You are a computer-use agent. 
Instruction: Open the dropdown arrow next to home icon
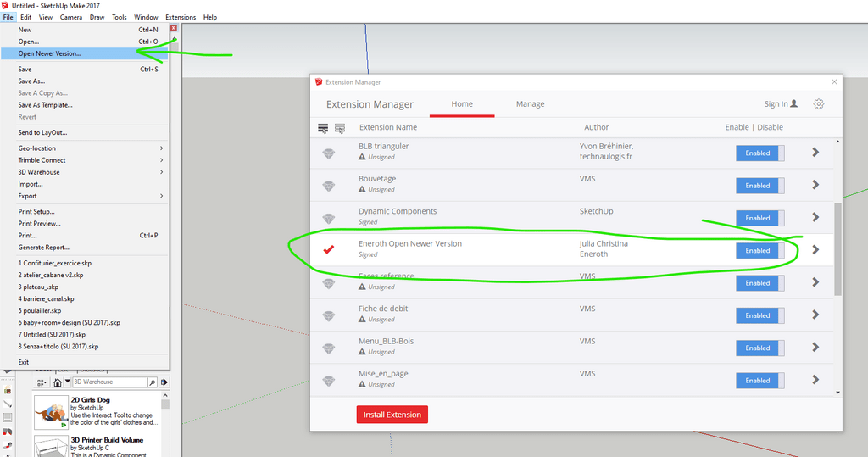pyautogui.click(x=68, y=382)
